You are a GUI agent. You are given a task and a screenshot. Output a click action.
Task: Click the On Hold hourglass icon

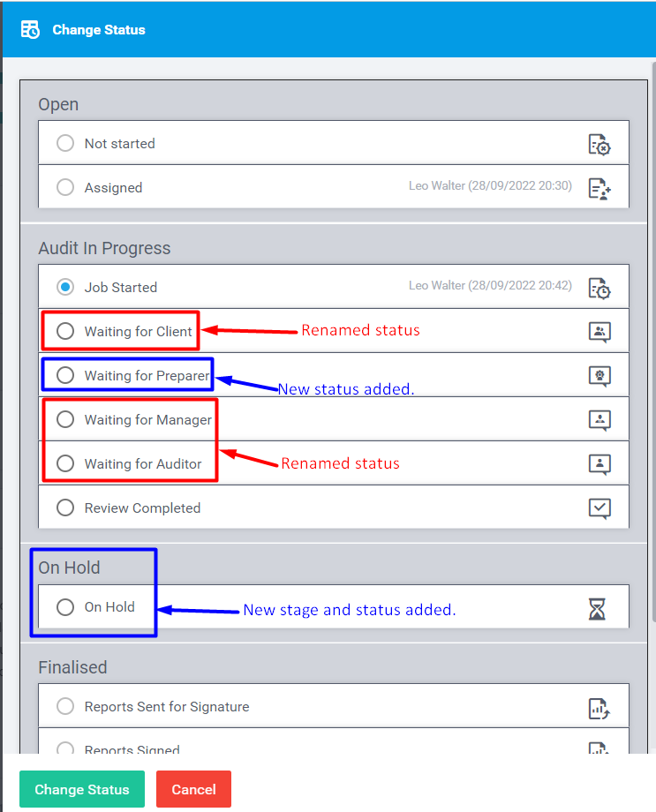[x=597, y=609]
